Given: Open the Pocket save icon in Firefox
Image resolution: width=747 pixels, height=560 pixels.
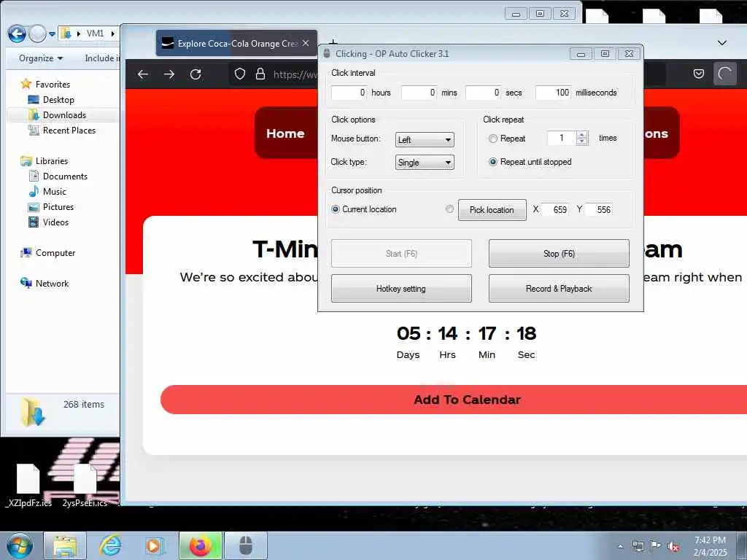Looking at the screenshot, I should pos(698,74).
